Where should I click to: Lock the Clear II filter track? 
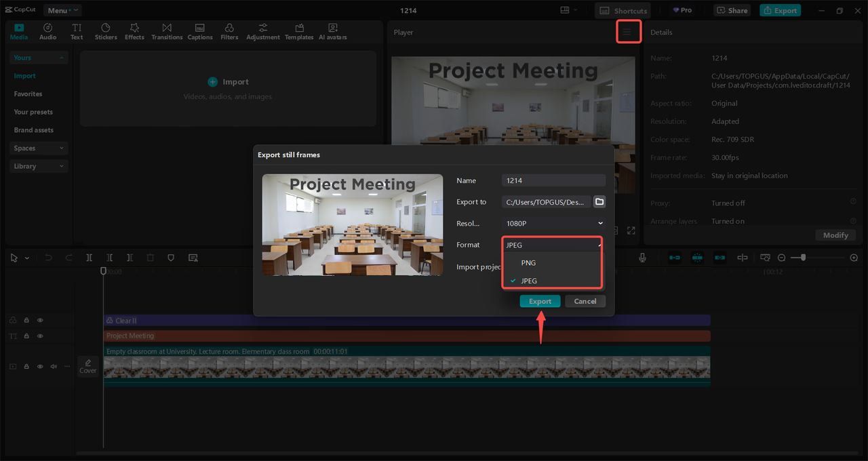pyautogui.click(x=26, y=320)
